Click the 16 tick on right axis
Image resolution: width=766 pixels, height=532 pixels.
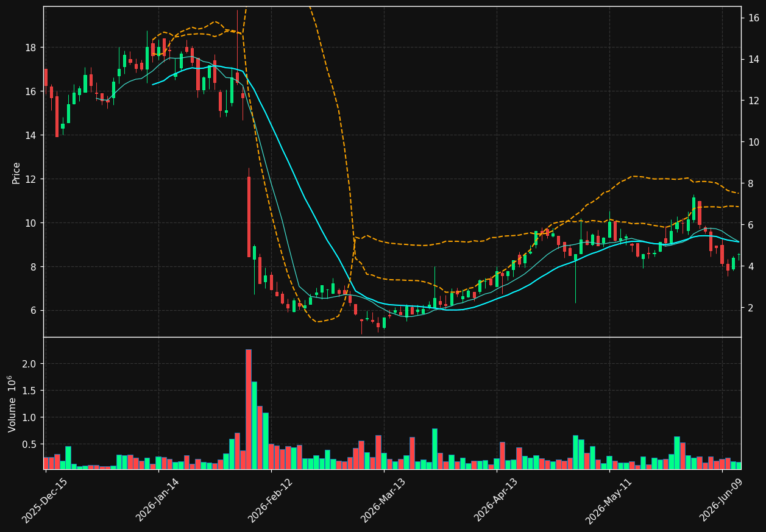(x=753, y=18)
